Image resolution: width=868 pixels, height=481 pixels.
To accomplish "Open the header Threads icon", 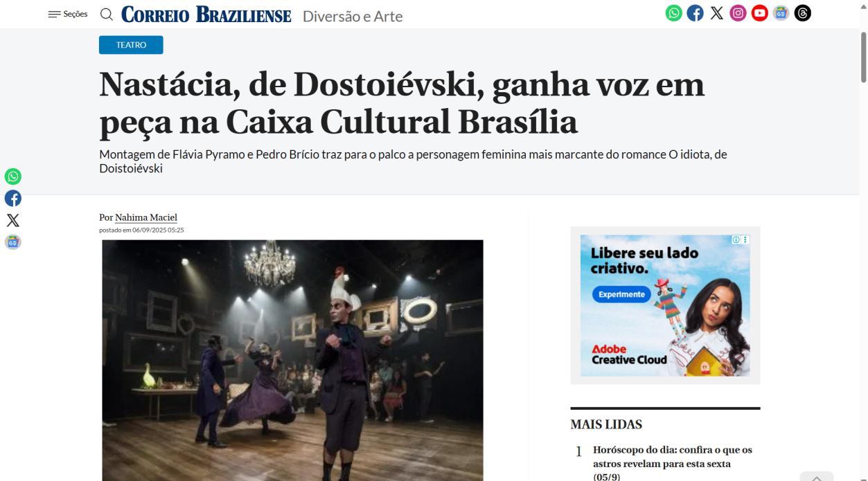I will tap(802, 13).
